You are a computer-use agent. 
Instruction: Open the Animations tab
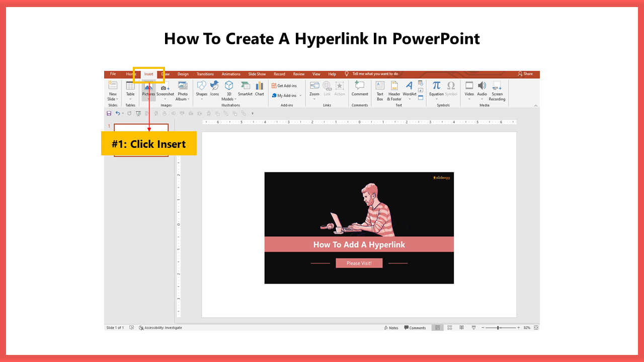click(x=231, y=74)
